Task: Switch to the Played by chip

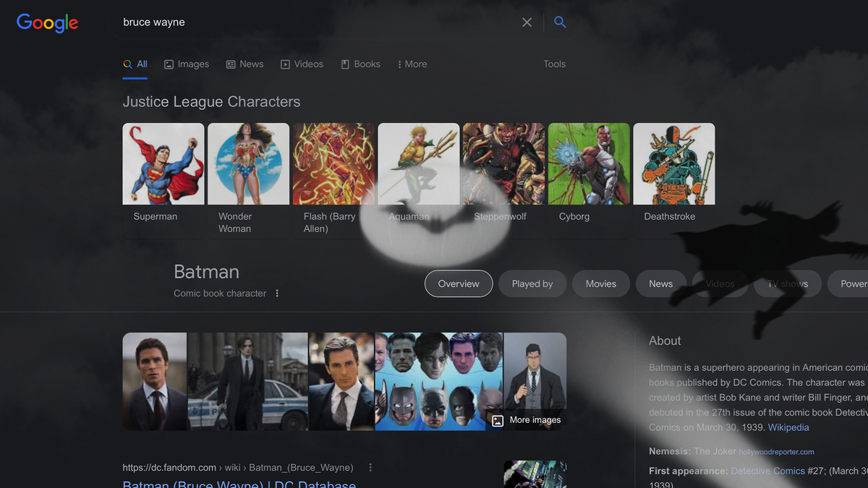Action: (532, 284)
